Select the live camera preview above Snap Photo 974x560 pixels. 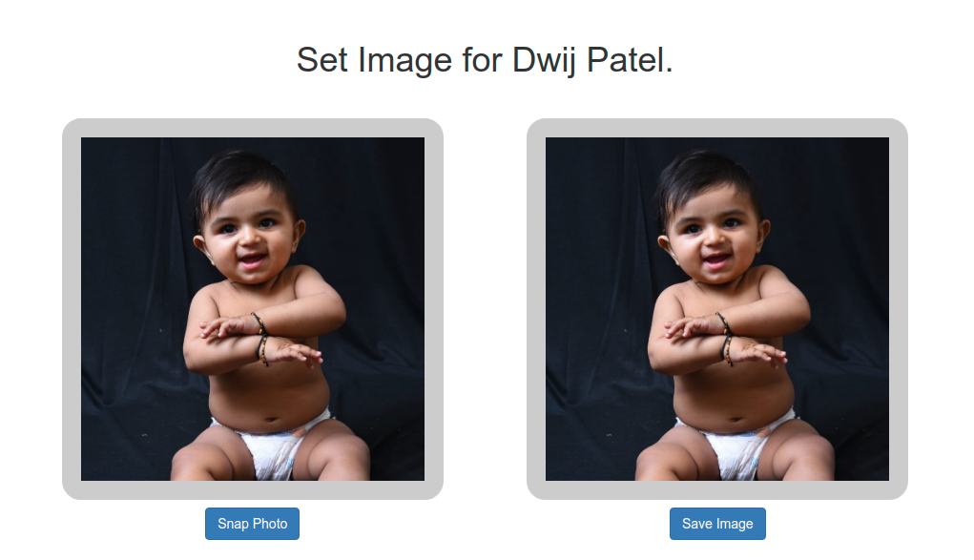click(253, 309)
